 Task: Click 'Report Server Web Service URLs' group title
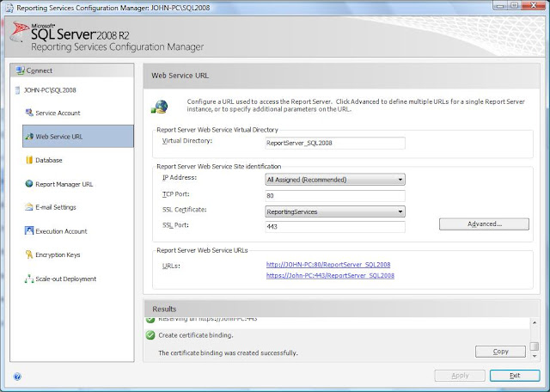(x=202, y=250)
